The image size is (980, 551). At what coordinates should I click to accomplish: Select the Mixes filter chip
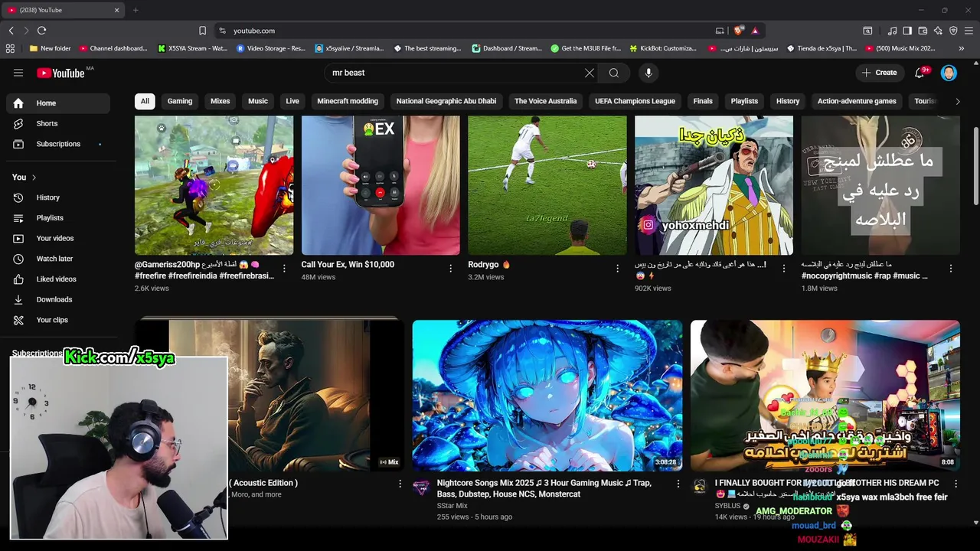coord(220,101)
